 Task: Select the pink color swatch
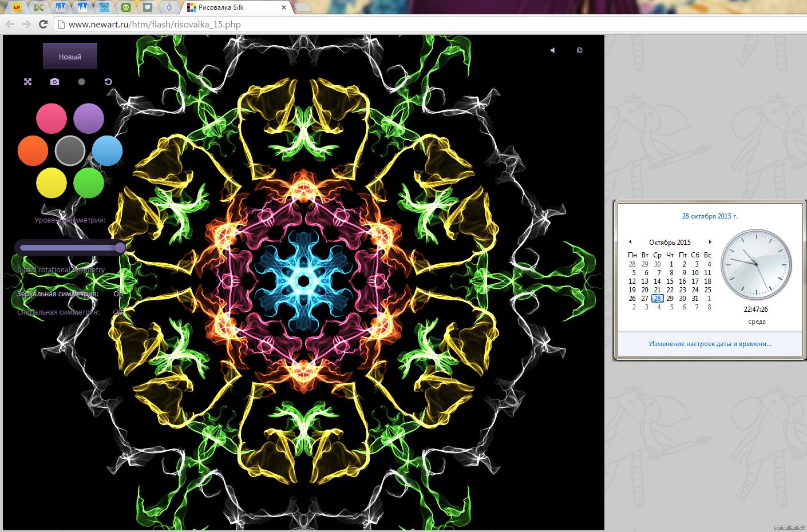(x=52, y=118)
